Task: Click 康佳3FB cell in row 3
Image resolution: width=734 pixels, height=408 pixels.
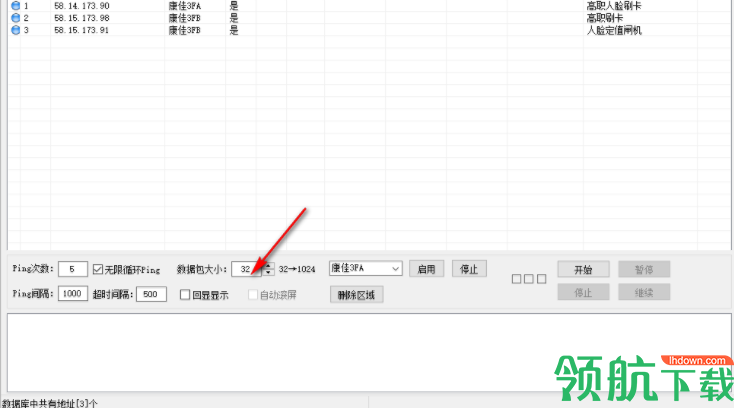Action: tap(184, 30)
